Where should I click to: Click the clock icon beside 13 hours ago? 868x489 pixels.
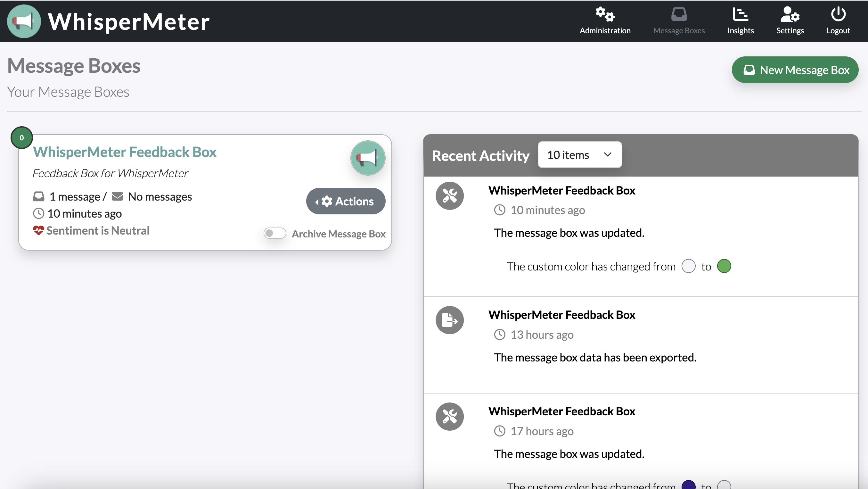coord(500,335)
